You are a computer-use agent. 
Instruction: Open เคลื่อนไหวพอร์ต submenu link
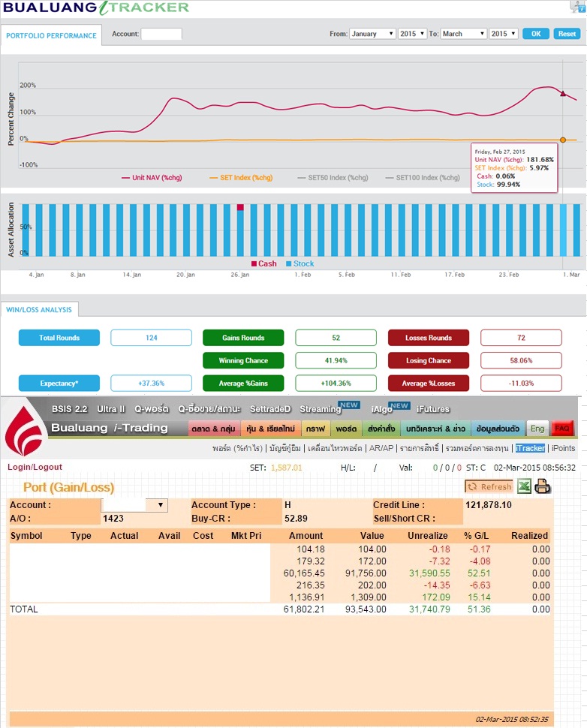coord(335,448)
